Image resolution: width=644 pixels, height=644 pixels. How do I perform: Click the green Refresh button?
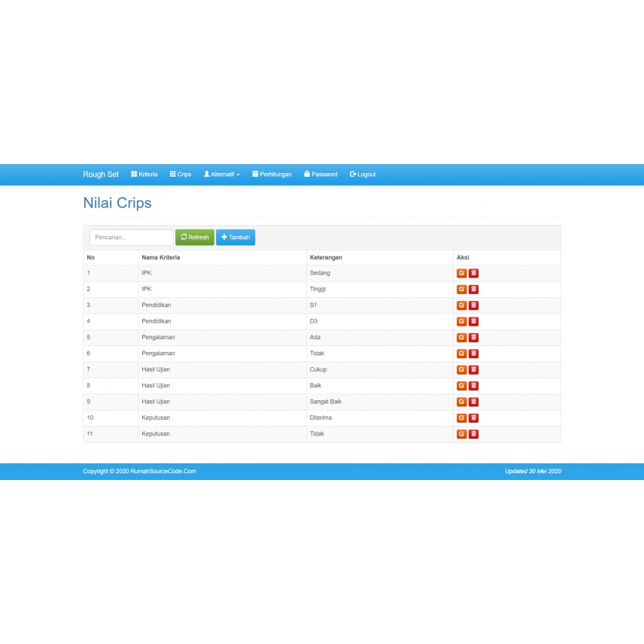pos(195,238)
